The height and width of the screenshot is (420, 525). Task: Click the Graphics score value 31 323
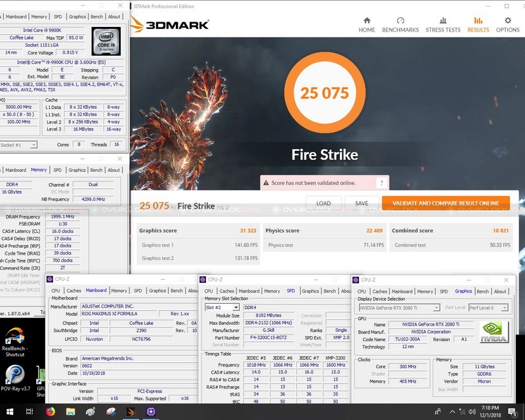point(248,230)
